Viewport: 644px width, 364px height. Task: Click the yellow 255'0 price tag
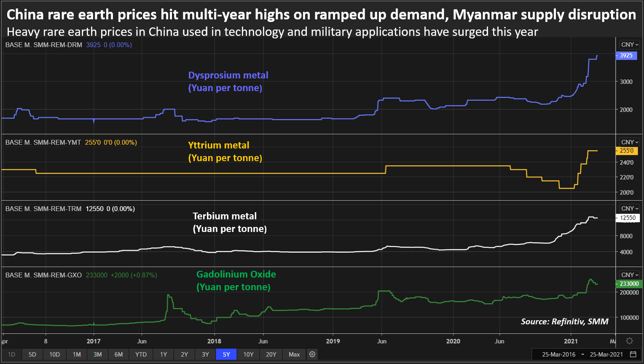(627, 151)
